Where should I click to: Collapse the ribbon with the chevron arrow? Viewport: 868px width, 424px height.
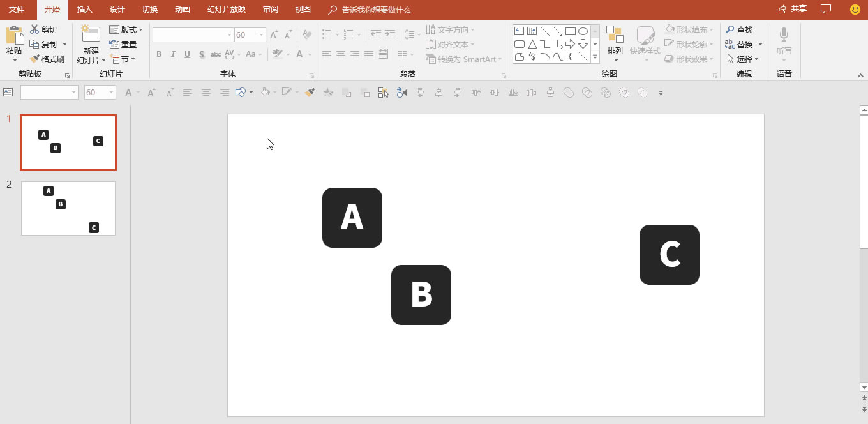pos(860,75)
